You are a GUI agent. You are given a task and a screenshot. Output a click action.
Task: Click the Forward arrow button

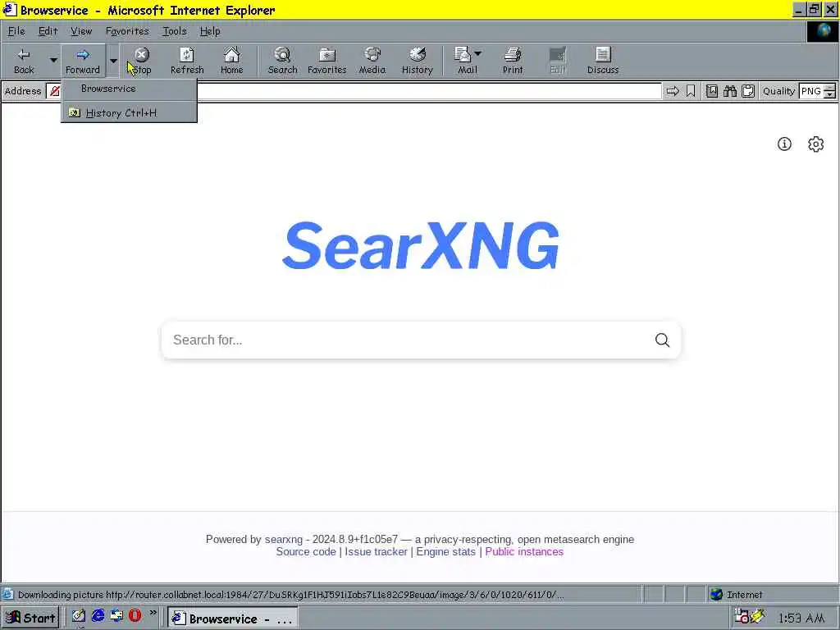point(83,61)
